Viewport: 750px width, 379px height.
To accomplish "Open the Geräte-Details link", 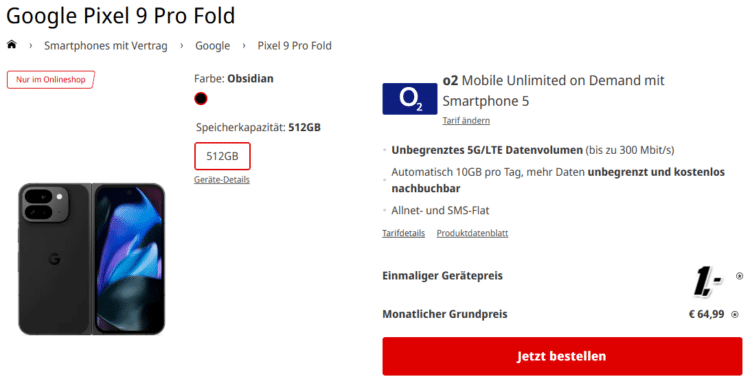I will [222, 179].
